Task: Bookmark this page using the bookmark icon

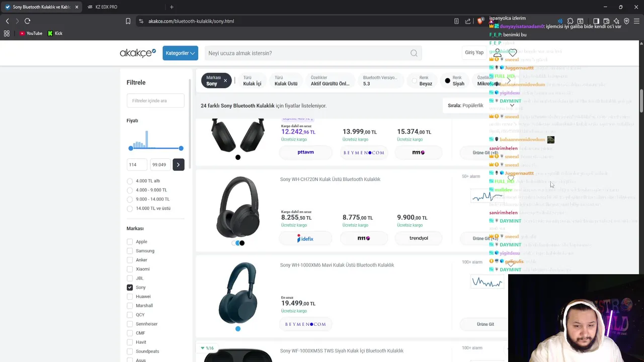Action: click(x=128, y=21)
